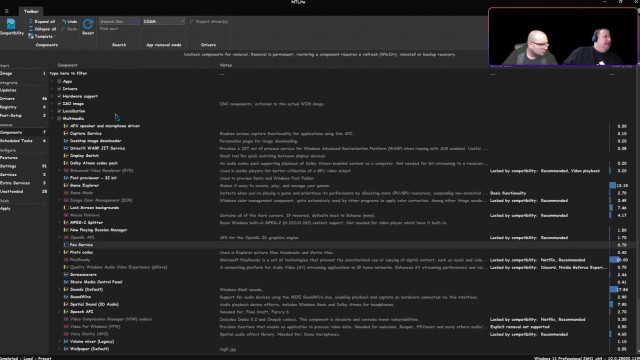
Task: Open the hamburger menu at top left
Action: pos(7,11)
